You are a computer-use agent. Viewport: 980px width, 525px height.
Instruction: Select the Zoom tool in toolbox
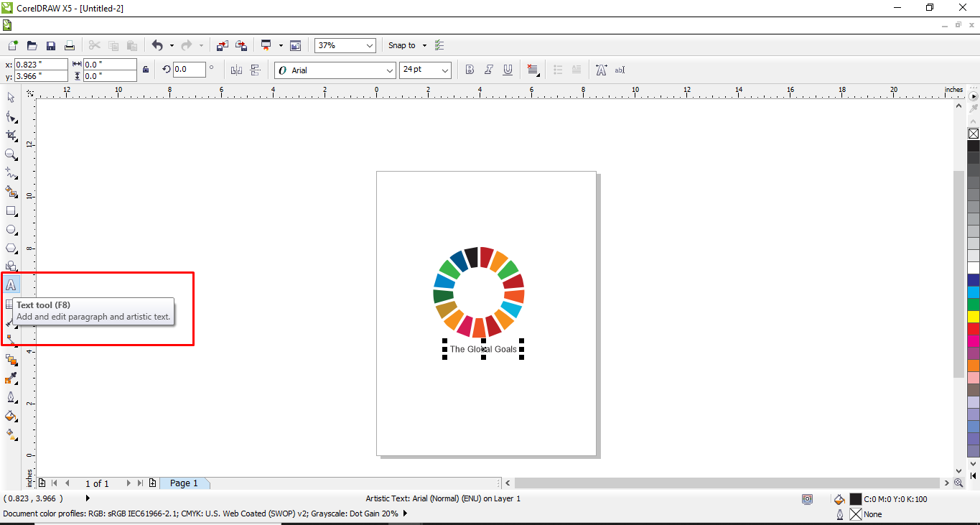pos(11,154)
